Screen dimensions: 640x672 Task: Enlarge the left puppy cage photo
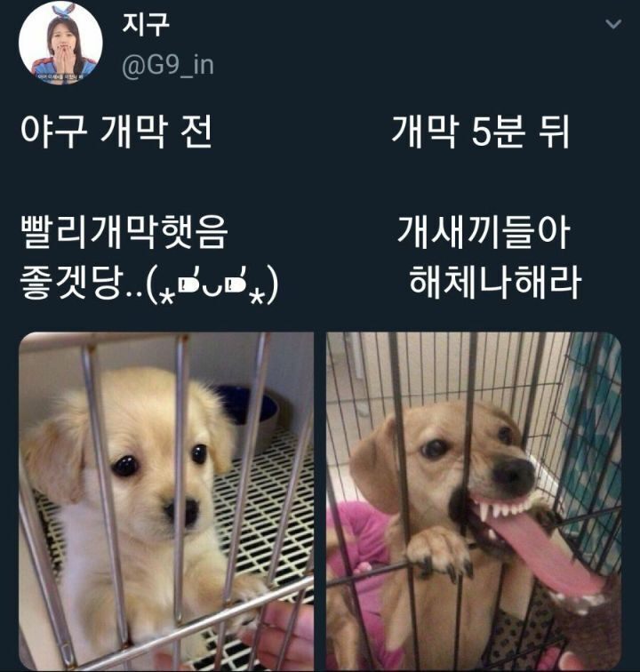pyautogui.click(x=166, y=501)
